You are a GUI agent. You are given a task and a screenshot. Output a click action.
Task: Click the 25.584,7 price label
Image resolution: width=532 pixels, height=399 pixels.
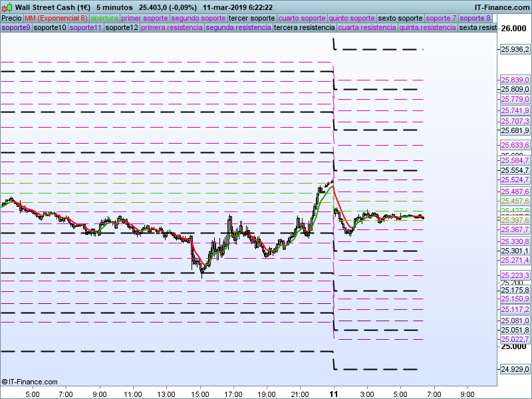pos(515,160)
